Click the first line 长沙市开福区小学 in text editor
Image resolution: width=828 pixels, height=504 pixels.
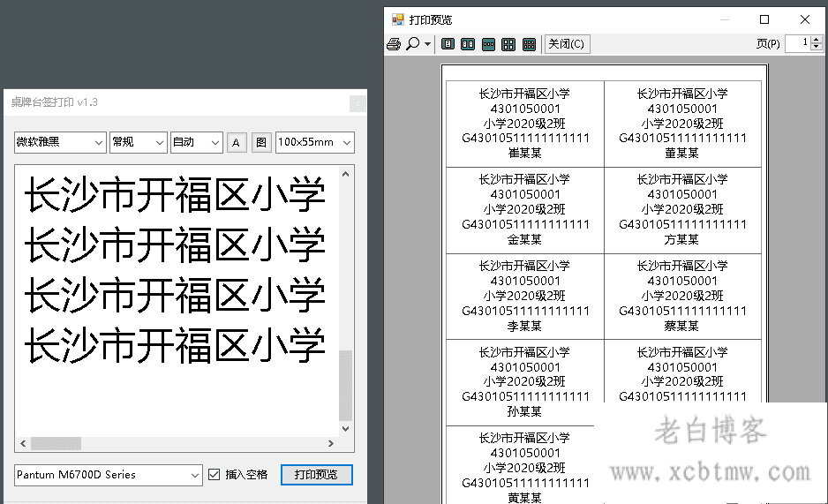[x=175, y=194]
